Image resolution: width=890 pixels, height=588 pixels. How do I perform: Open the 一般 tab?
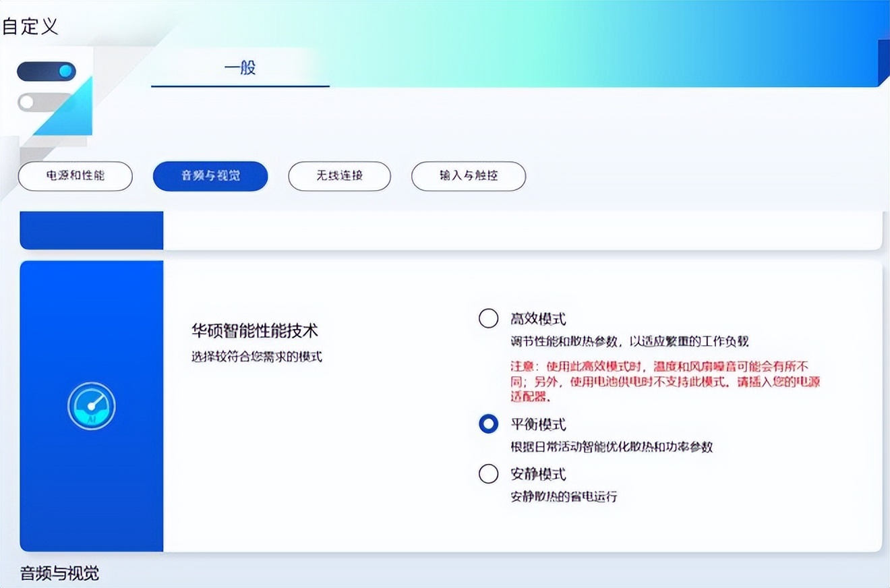click(240, 67)
